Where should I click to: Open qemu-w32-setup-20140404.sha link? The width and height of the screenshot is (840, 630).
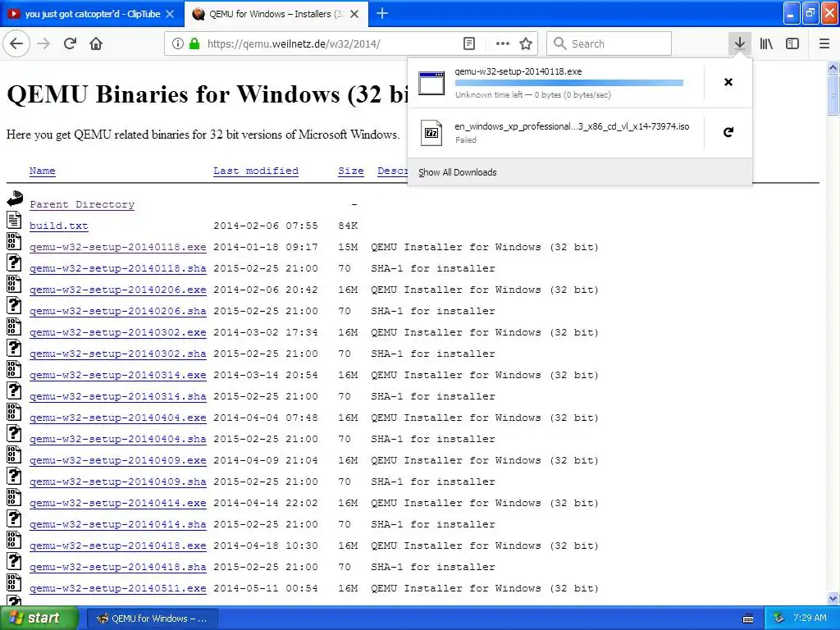tap(118, 440)
